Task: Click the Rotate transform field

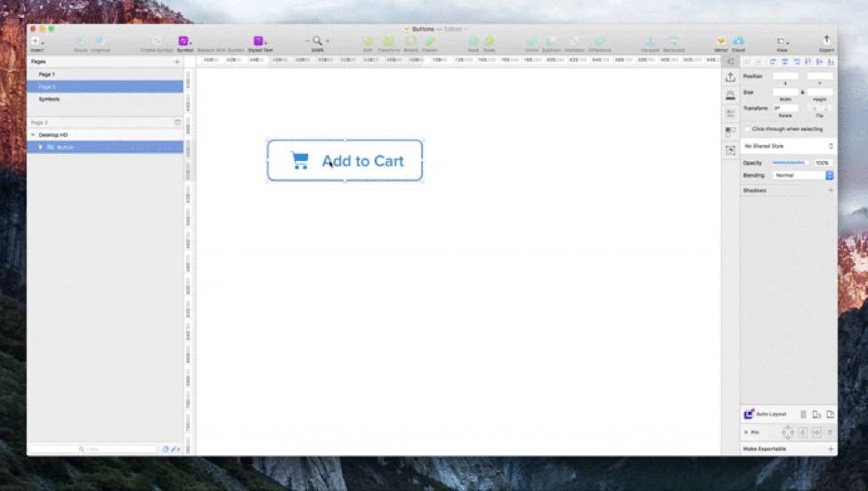Action: click(785, 108)
